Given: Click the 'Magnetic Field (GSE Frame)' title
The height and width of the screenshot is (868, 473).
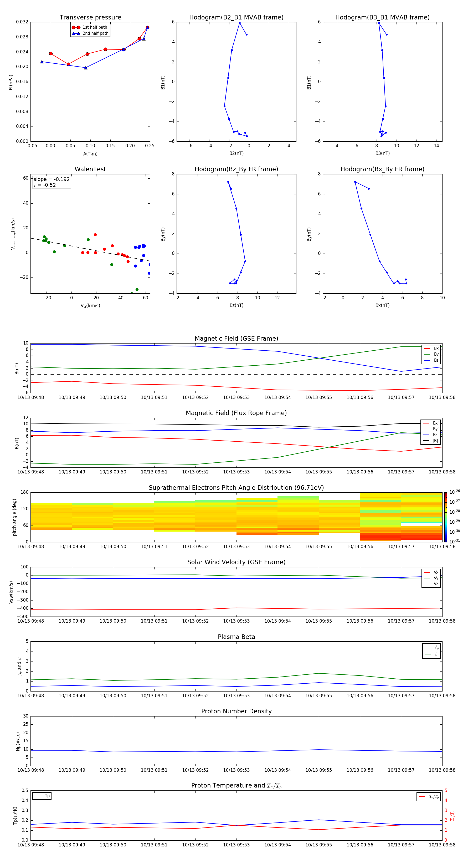Looking at the screenshot, I should (236, 339).
